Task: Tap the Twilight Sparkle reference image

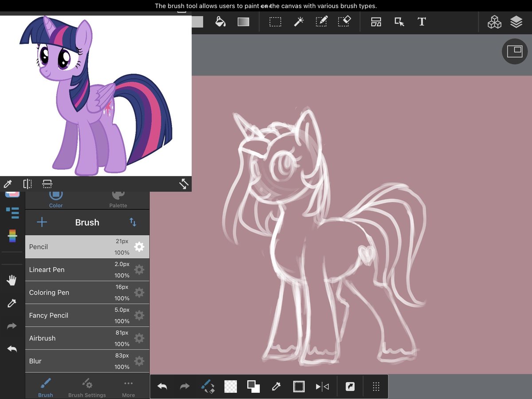Action: point(96,95)
